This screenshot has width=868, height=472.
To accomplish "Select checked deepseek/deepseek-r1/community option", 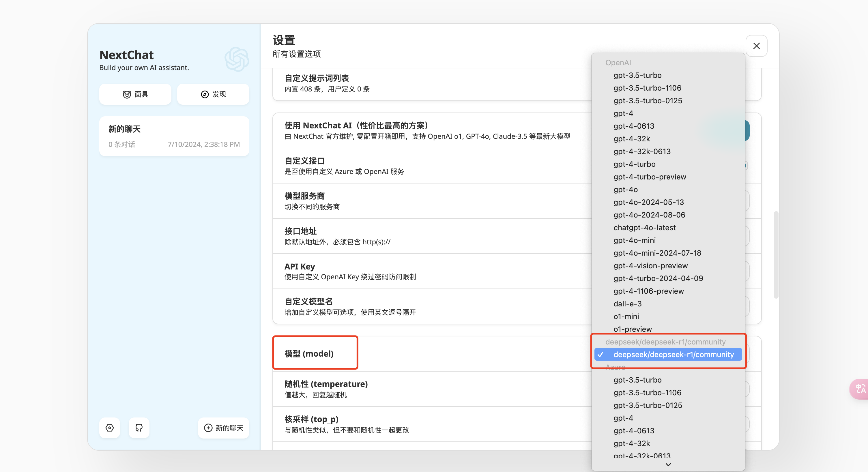I will (x=668, y=354).
